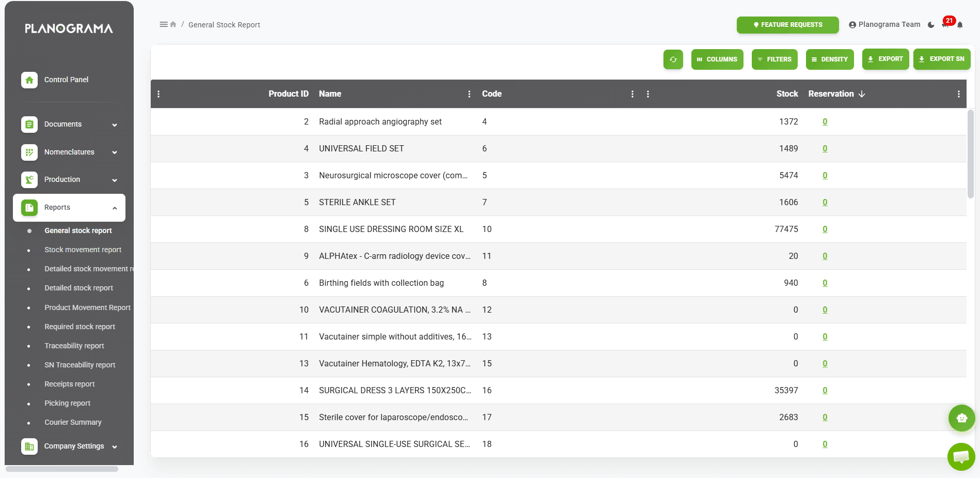Open Traceability report in the sidebar

pos(74,346)
